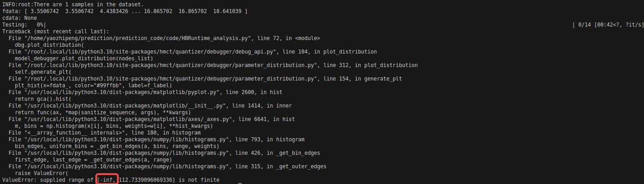Click the 112.7339096069336 value in the error
Image resolution: width=644 pixels, height=184 pixels.
pyautogui.click(x=147, y=180)
